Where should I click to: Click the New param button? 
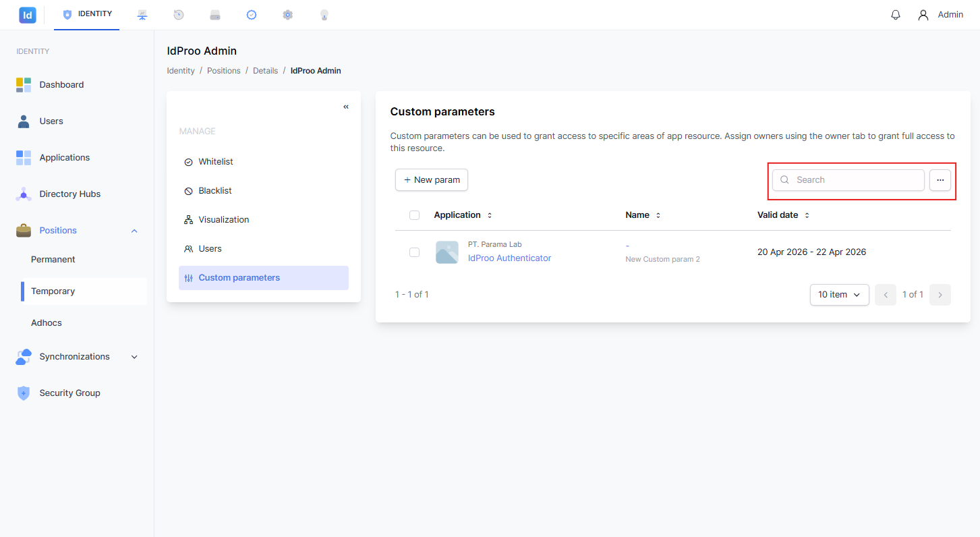coord(432,180)
